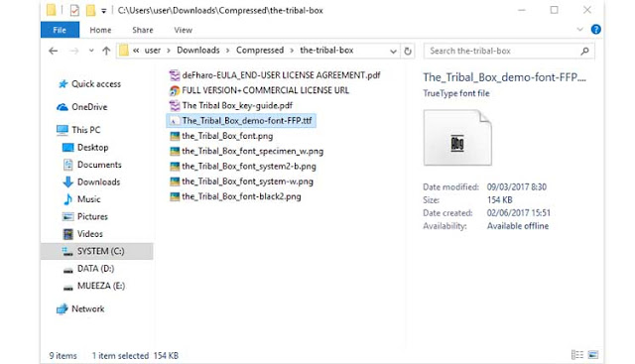Viewport: 635px width, 364px height.
Task: Open Help with the question mark icon
Action: [x=595, y=29]
